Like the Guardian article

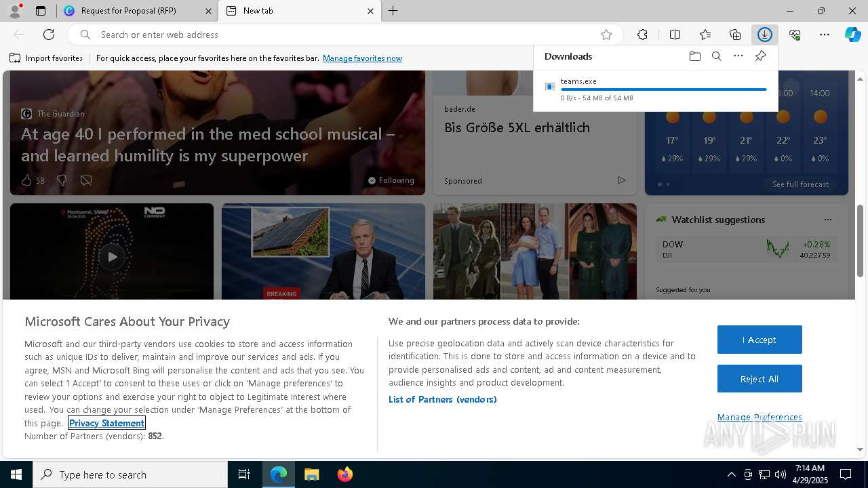[x=26, y=180]
